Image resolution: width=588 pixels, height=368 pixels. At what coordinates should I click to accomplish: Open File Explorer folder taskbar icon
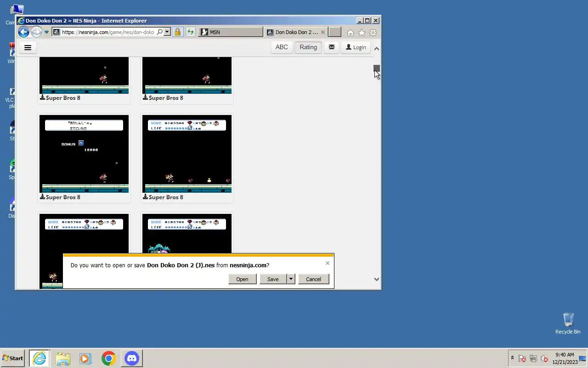click(x=63, y=358)
